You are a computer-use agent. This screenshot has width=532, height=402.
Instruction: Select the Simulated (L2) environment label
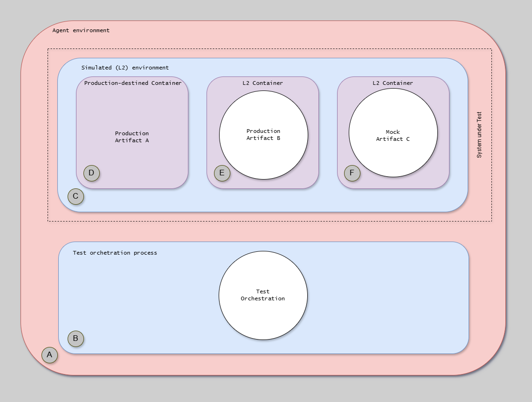tap(125, 67)
